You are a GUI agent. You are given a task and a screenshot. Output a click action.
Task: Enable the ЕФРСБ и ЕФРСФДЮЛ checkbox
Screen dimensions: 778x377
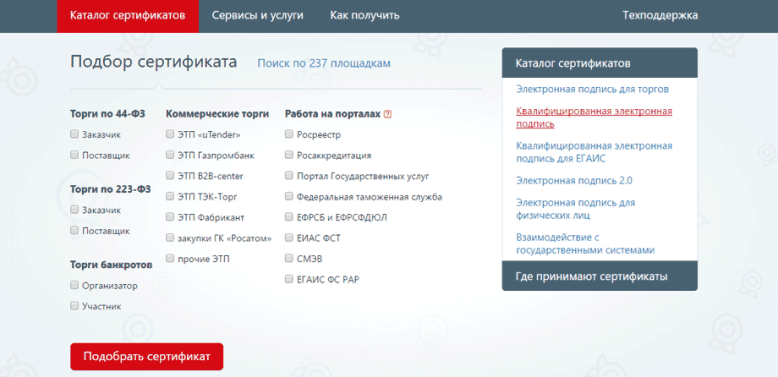pos(289,217)
